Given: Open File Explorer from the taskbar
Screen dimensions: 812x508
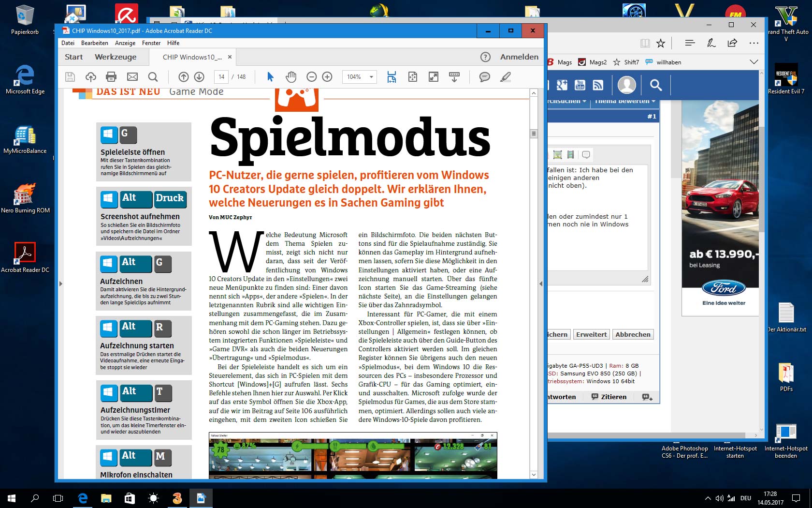Looking at the screenshot, I should (x=106, y=498).
